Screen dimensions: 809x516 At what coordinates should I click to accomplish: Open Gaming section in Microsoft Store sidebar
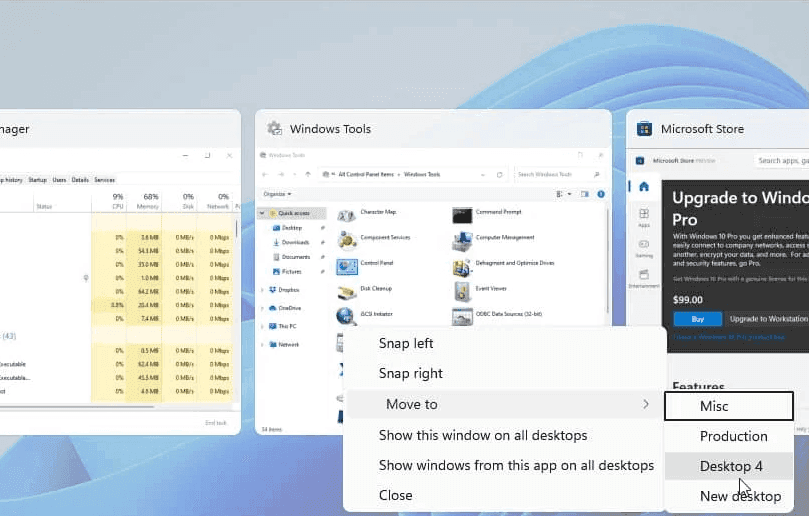coord(644,248)
